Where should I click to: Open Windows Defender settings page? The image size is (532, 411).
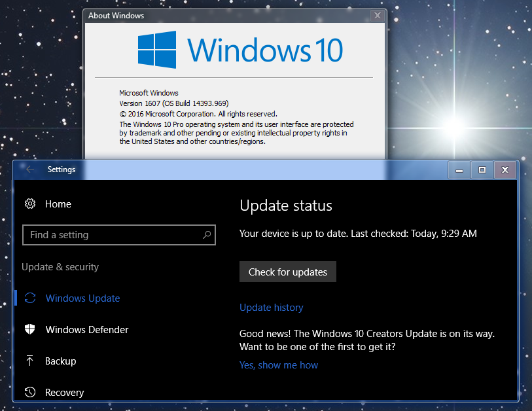click(87, 330)
